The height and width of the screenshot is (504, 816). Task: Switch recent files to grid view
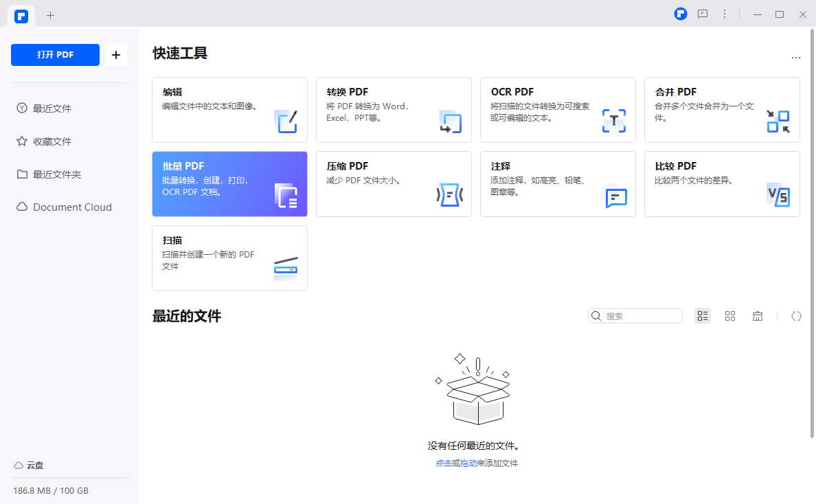[730, 316]
